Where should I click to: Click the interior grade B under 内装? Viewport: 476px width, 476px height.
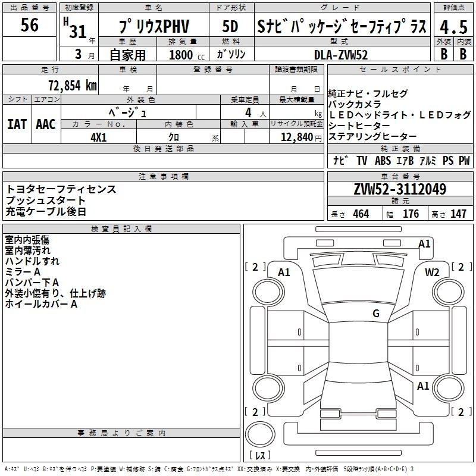pos(464,54)
